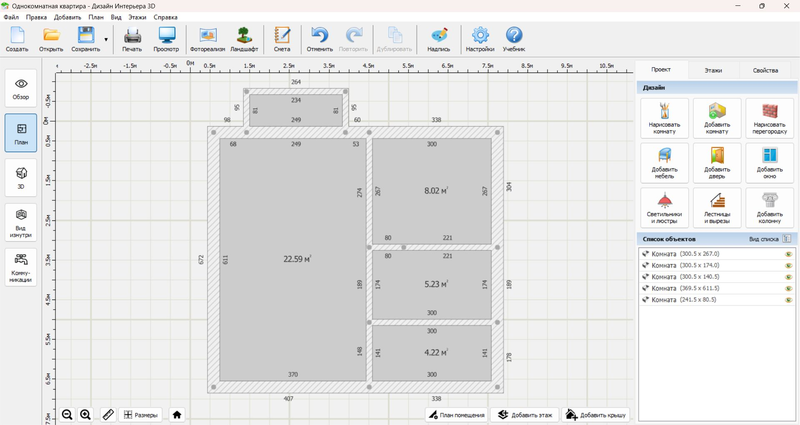Toggle eye icon for room 241.5 x 80.5
The width and height of the screenshot is (800, 425).
click(x=787, y=300)
